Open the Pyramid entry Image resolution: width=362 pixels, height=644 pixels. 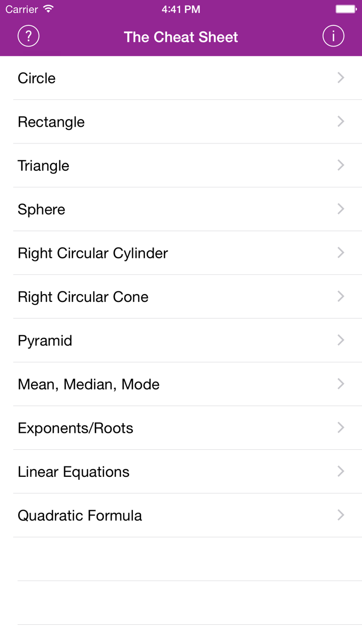181,340
